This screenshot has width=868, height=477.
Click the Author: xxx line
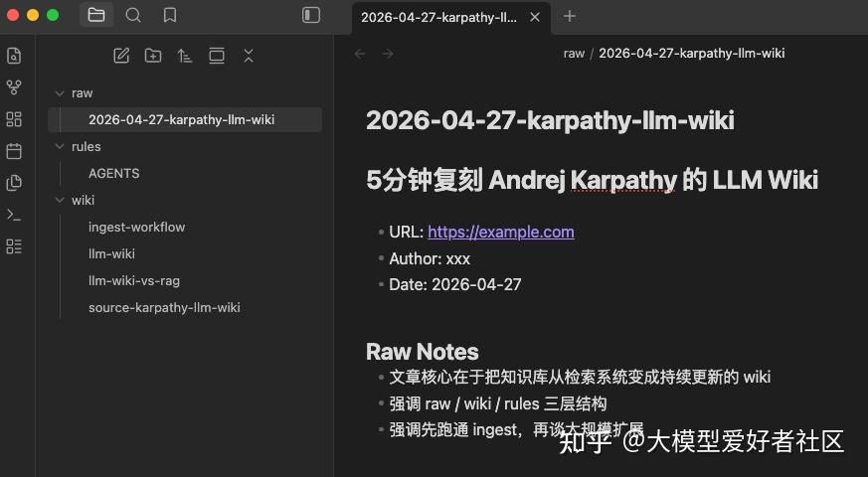pos(430,258)
